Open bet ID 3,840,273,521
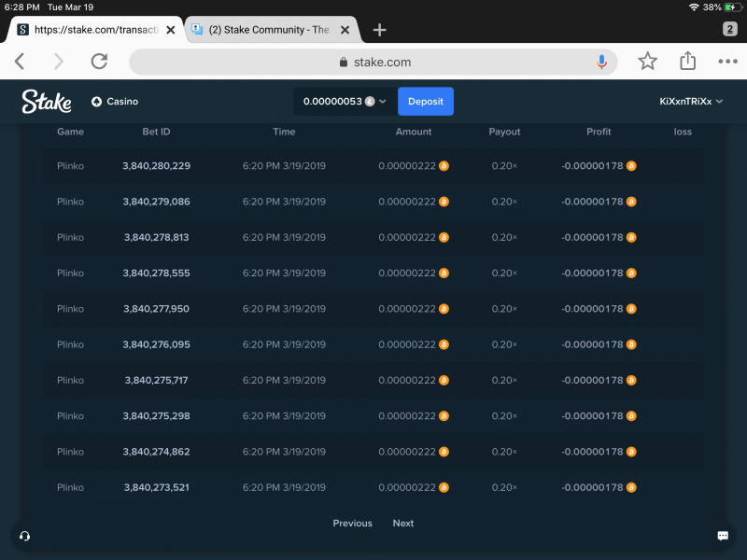Screen dimensions: 747x560 click(x=156, y=487)
